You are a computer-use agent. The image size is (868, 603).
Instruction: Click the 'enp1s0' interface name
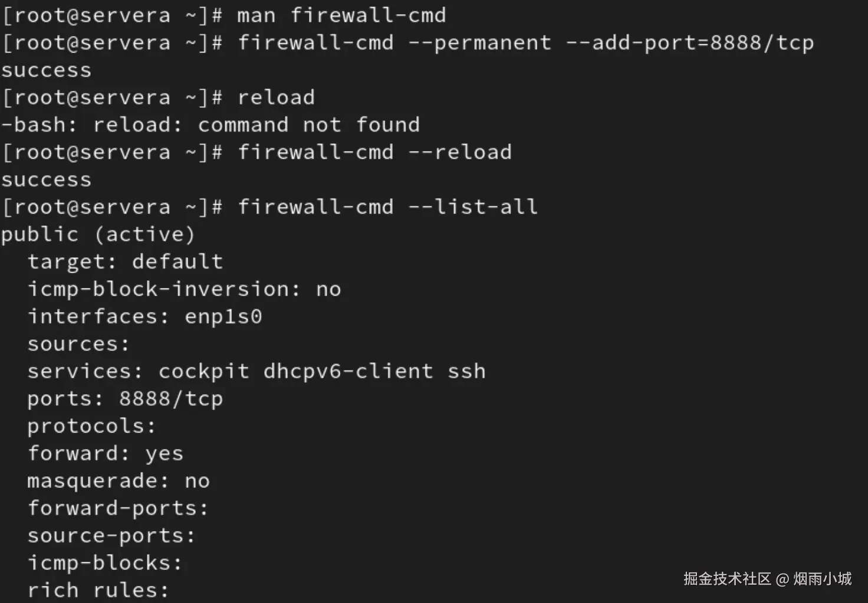click(223, 317)
